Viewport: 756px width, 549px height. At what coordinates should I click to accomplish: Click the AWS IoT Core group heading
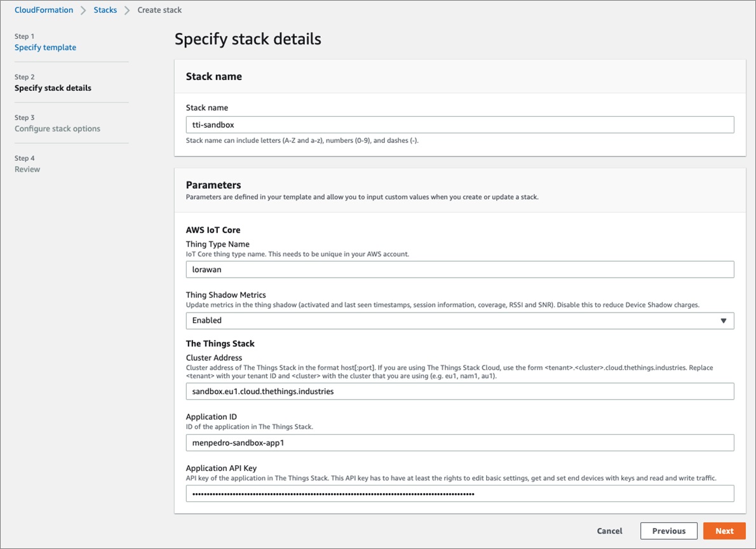(213, 230)
